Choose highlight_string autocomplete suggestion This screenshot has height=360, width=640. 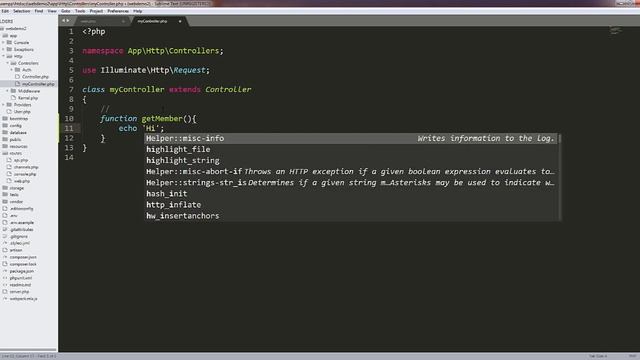click(351, 160)
